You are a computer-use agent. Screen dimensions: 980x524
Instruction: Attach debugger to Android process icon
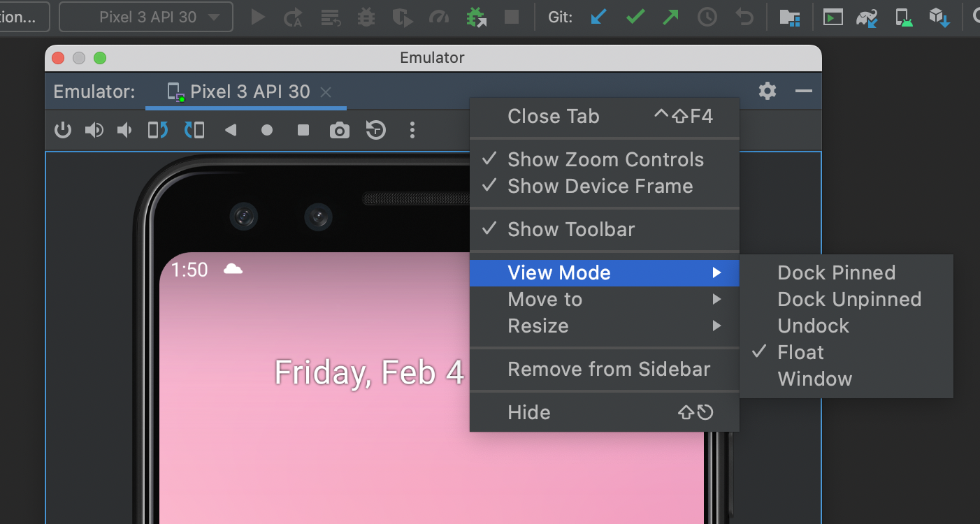coord(476,17)
